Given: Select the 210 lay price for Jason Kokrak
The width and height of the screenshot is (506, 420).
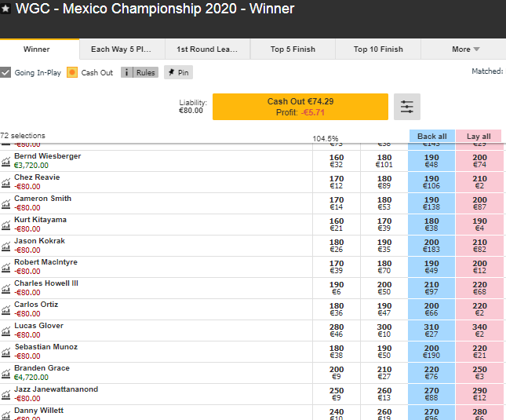Looking at the screenshot, I should coord(479,246).
